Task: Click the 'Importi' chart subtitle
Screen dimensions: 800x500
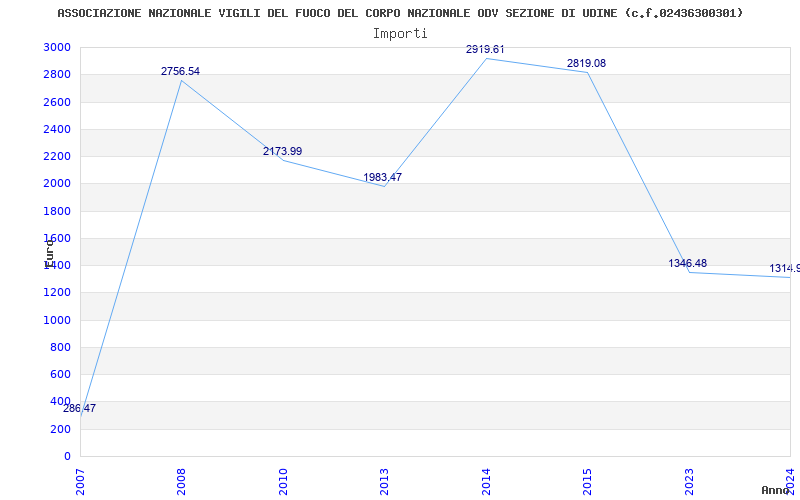Action: point(400,34)
